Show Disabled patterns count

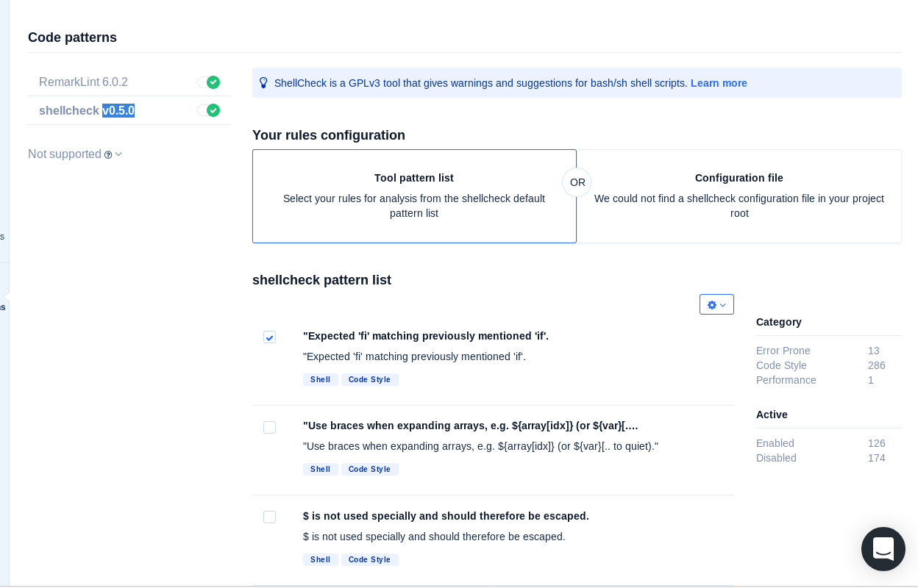(x=776, y=458)
